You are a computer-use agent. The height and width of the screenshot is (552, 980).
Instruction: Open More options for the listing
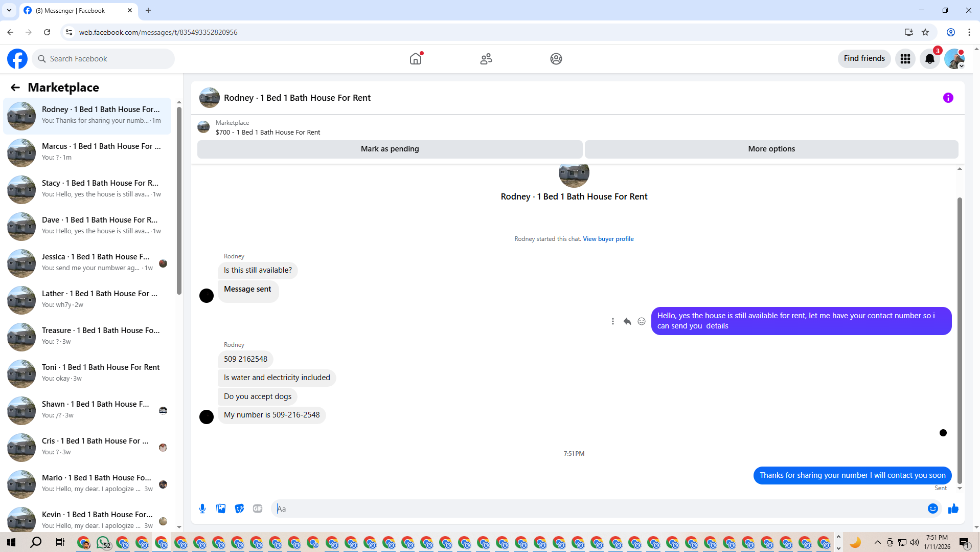point(771,149)
